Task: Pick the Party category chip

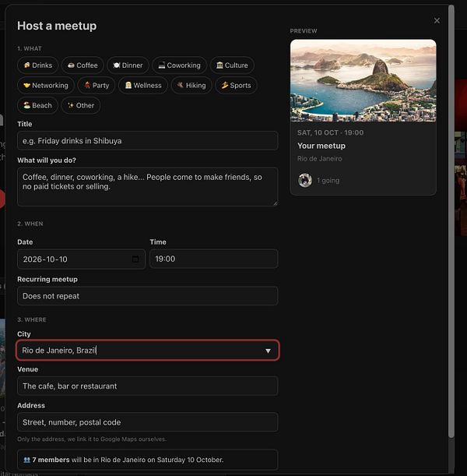Action: pyautogui.click(x=97, y=85)
